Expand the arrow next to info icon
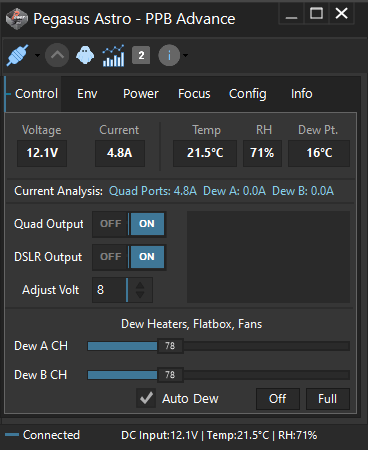The image size is (368, 450). click(186, 55)
